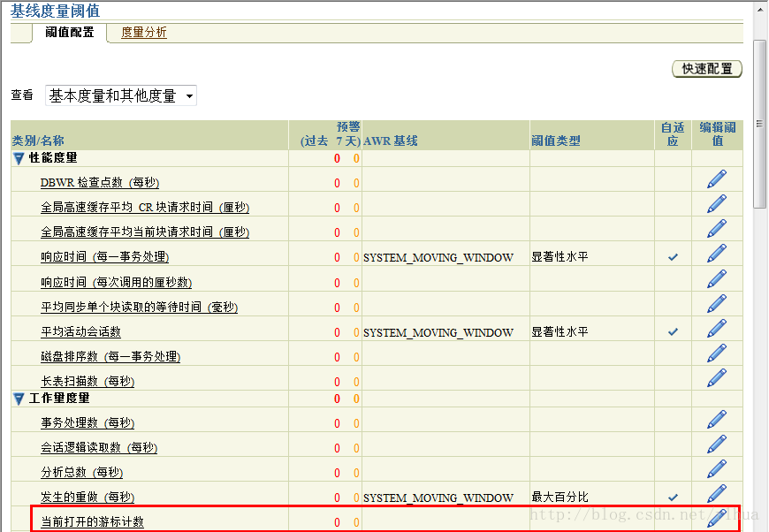The height and width of the screenshot is (532, 769).
Task: Edit threshold for 分析总数 (每秒)
Action: point(717,469)
